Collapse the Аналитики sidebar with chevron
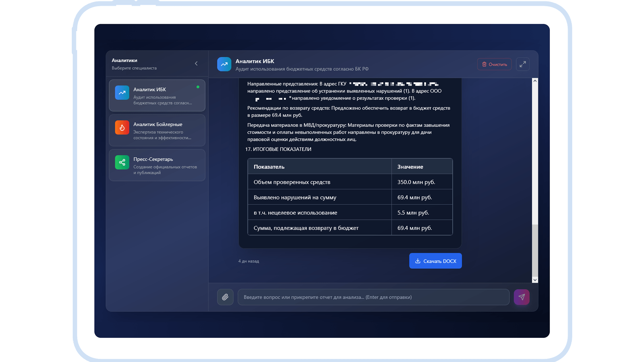644x362 pixels. (196, 64)
